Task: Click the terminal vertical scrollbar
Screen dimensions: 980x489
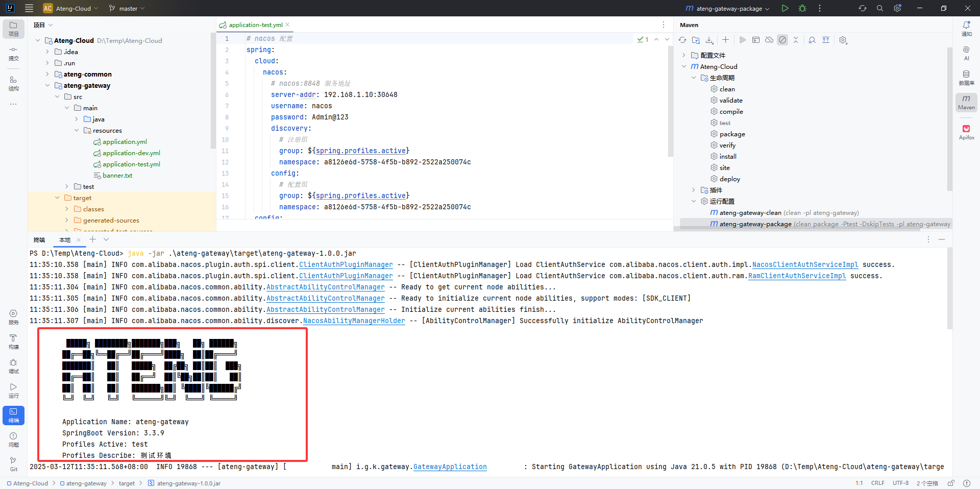Action: (x=949, y=289)
